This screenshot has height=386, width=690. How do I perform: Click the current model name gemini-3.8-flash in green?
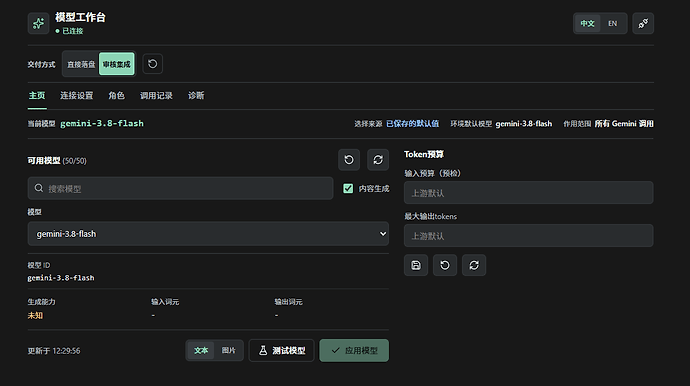click(102, 124)
